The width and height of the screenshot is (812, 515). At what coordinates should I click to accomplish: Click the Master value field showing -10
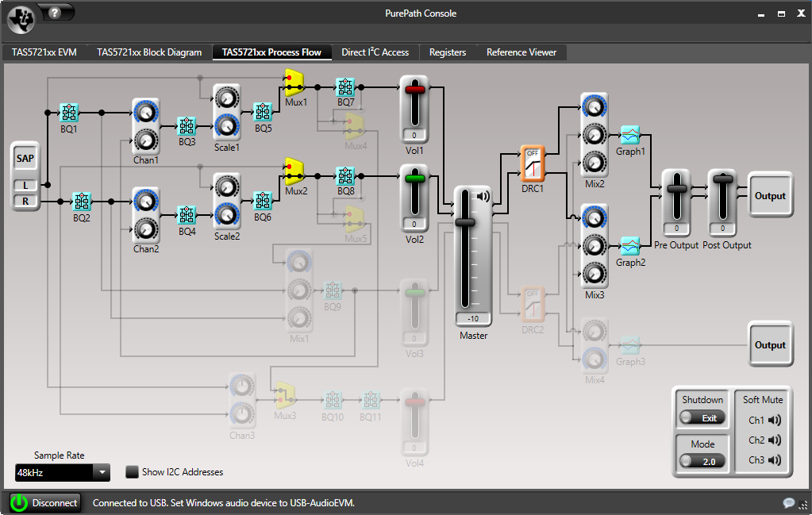473,319
